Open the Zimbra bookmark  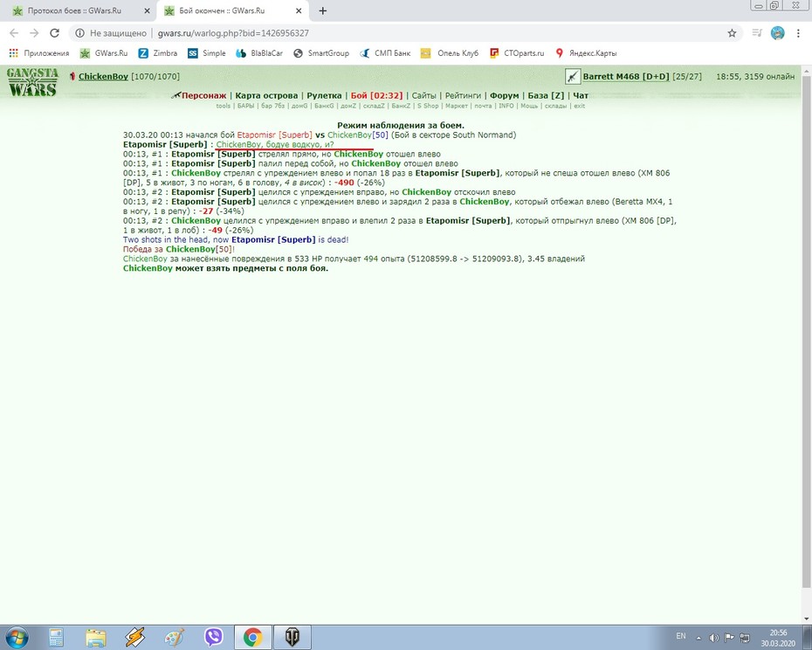click(x=157, y=53)
